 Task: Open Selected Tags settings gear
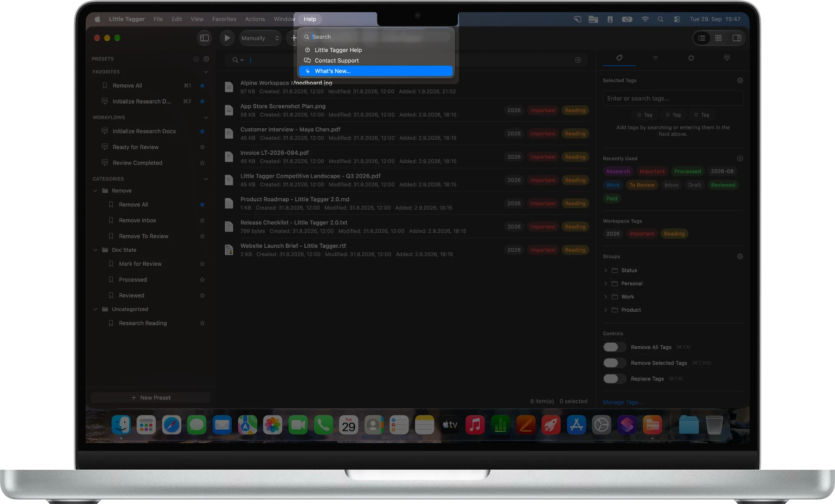coord(740,80)
